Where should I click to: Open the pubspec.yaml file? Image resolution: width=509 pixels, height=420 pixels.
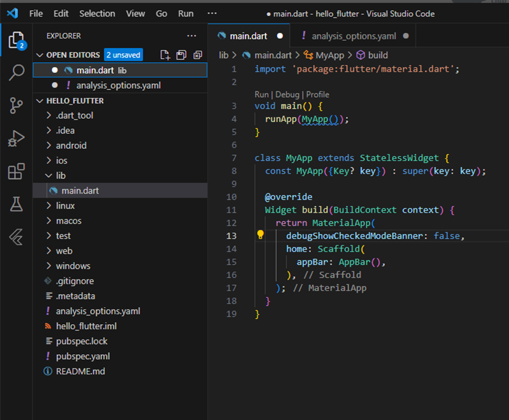(x=120, y=356)
